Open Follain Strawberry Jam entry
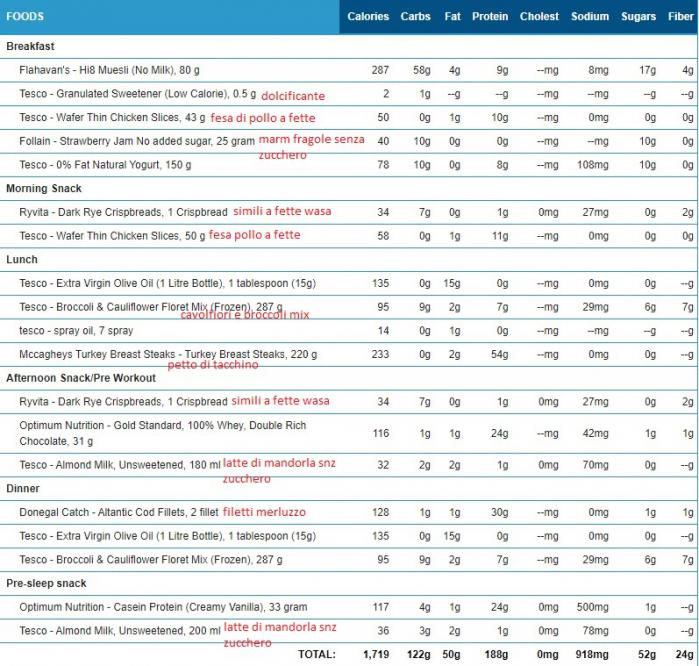 click(x=137, y=141)
